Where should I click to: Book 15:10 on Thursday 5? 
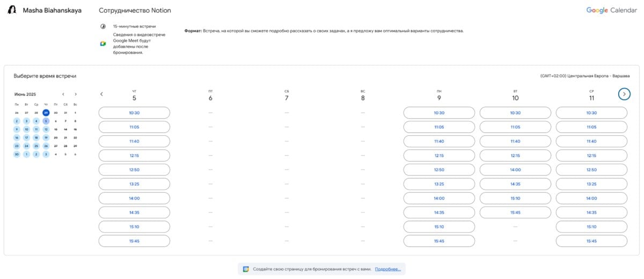coord(134,226)
